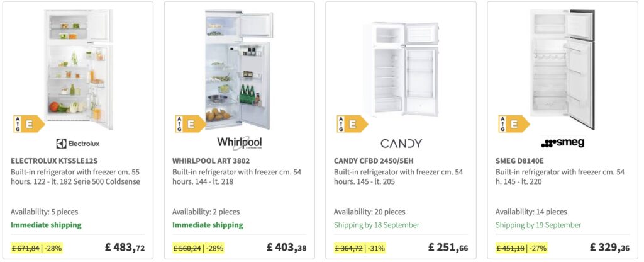Image resolution: width=644 pixels, height=262 pixels.
Task: Open CANDY CFBD 2450/5EH product title
Action: [x=374, y=161]
